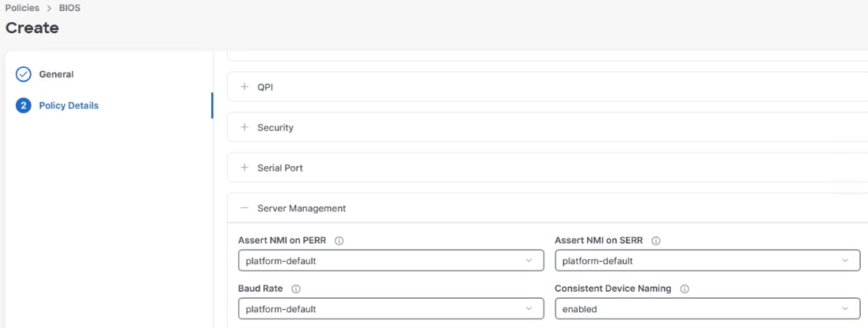The width and height of the screenshot is (868, 328).
Task: Open the Assert NMI on SERR dropdown
Action: [707, 261]
